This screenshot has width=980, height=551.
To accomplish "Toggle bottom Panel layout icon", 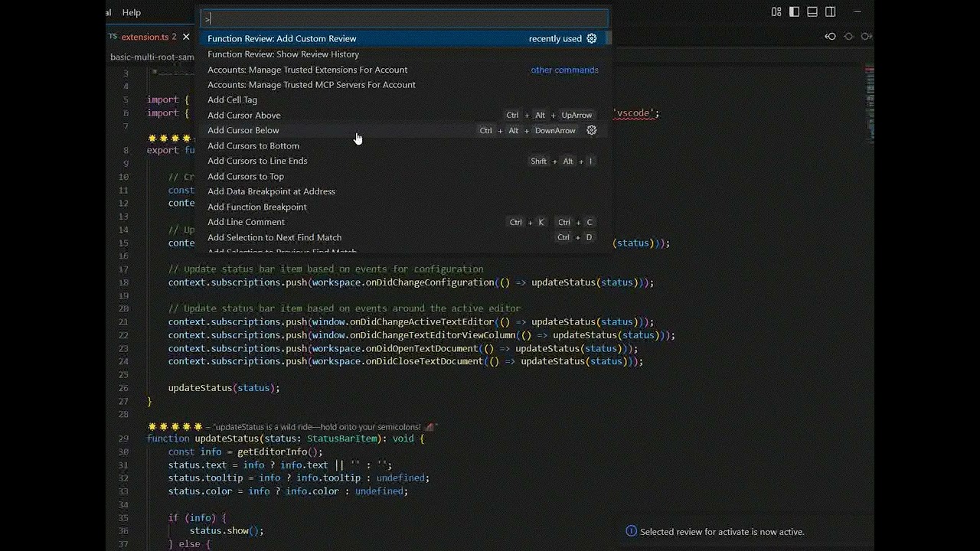I will tap(812, 12).
